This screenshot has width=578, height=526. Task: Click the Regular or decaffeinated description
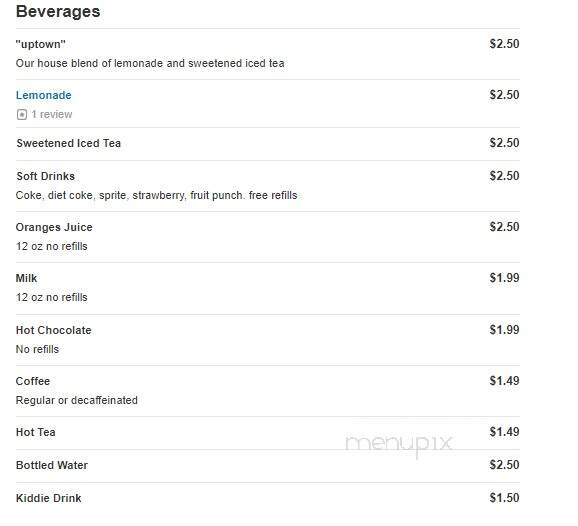77,400
